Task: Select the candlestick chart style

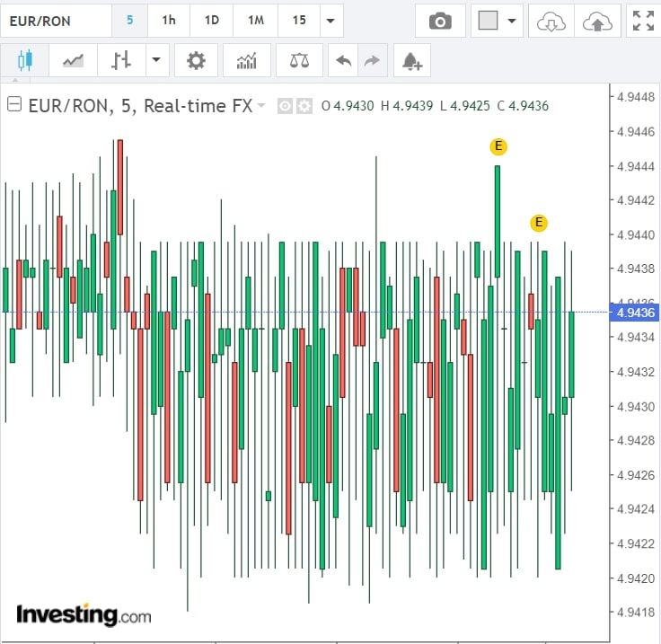Action: tap(24, 61)
